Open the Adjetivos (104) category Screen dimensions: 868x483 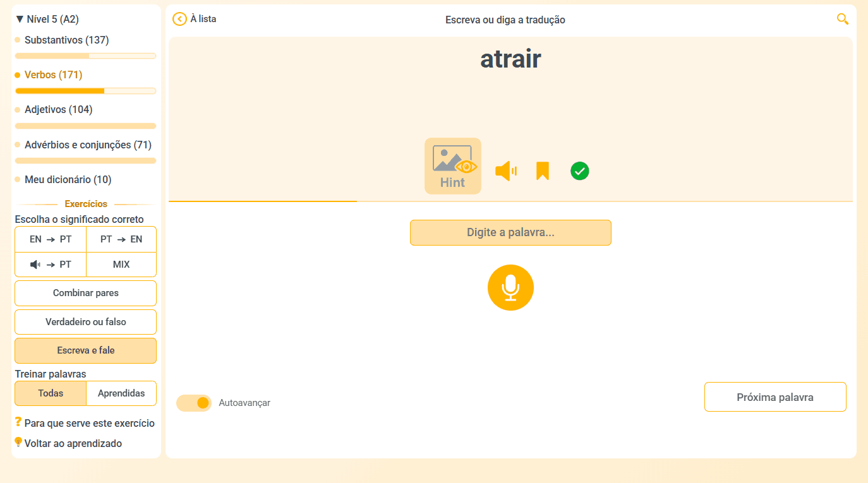point(59,110)
